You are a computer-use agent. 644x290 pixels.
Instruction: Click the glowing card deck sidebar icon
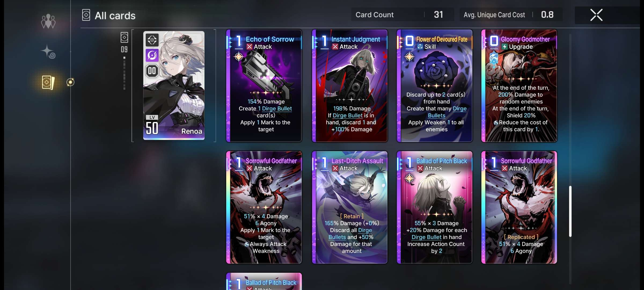tap(48, 82)
